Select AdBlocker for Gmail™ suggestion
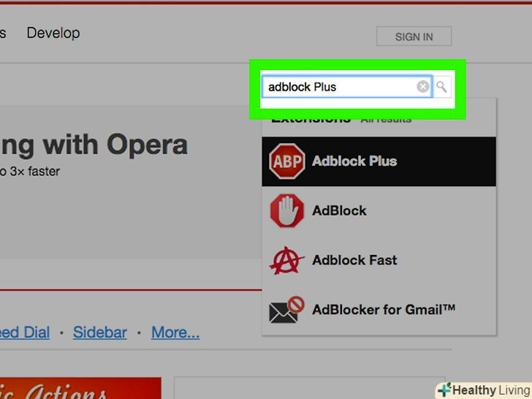Viewport: 532px width, 399px height. click(x=384, y=309)
